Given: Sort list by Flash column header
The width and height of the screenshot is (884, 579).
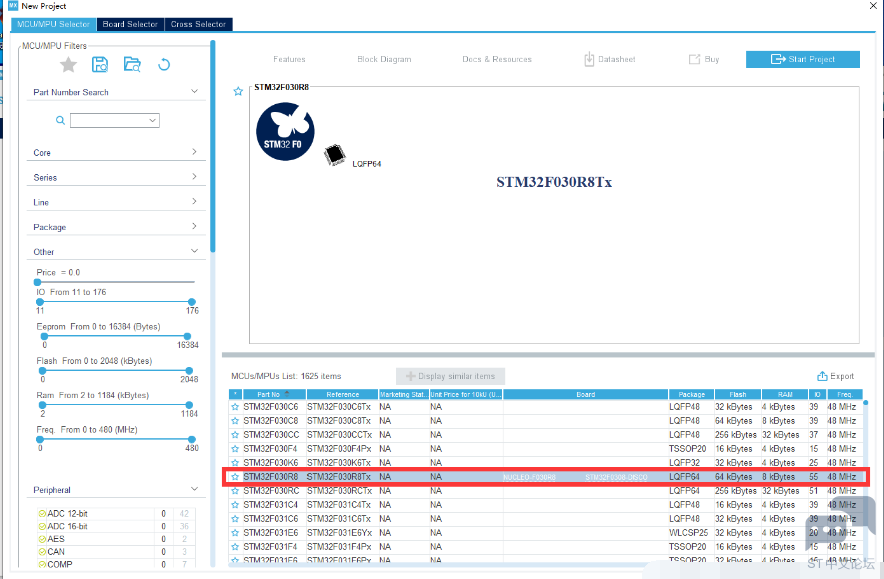Looking at the screenshot, I should click(737, 394).
